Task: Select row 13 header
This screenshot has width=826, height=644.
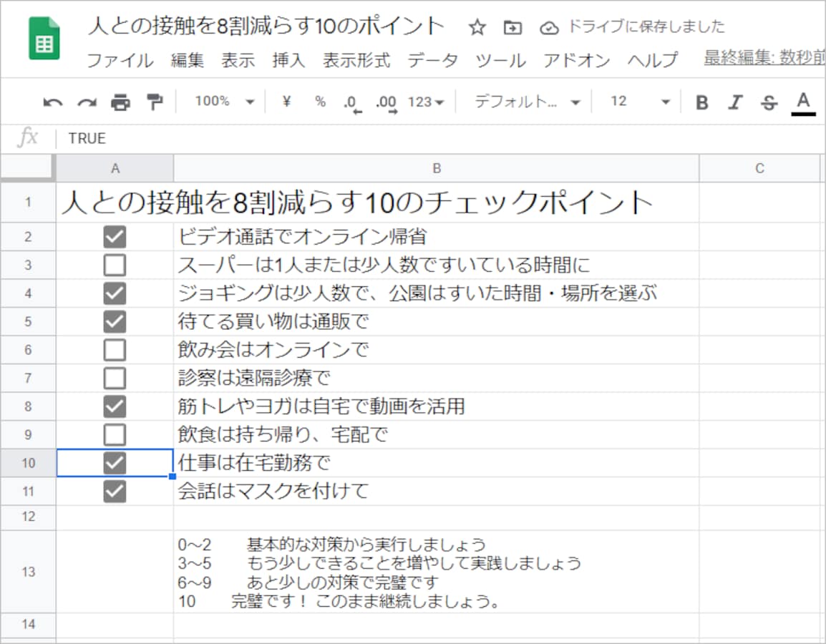Action: (x=28, y=572)
